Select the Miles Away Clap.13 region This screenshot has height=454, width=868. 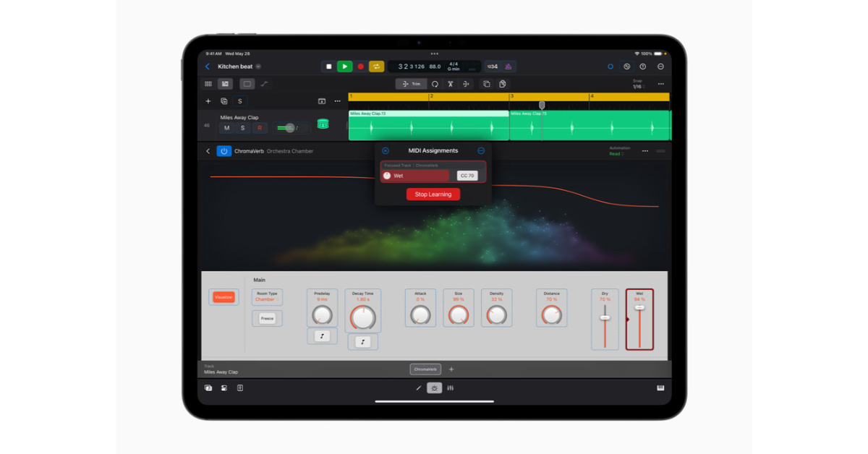(429, 125)
